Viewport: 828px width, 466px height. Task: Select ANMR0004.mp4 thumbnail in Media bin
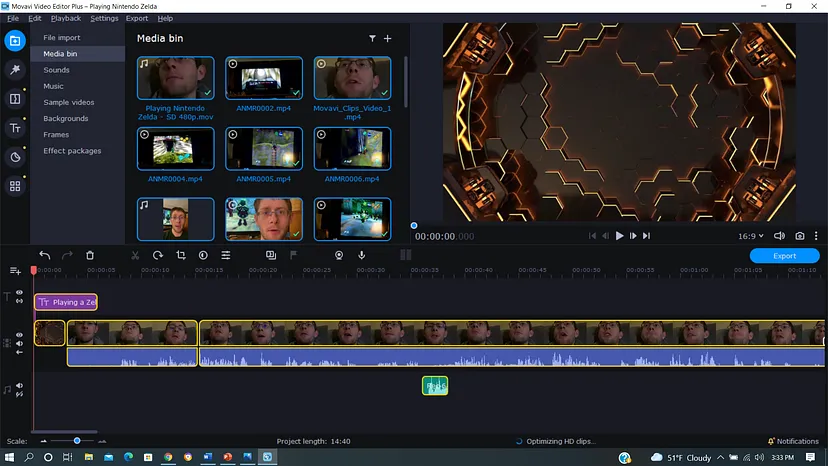(175, 149)
